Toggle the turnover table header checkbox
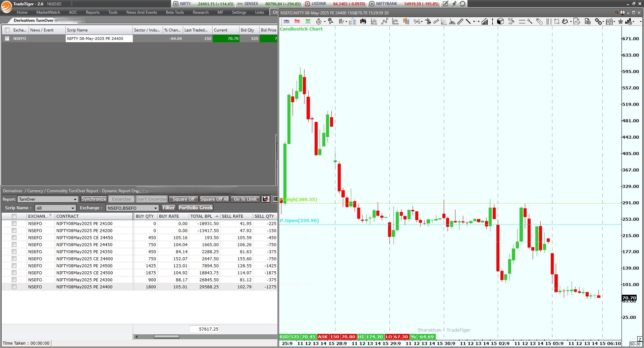Screen dimensions: 644x348 pyautogui.click(x=14, y=216)
